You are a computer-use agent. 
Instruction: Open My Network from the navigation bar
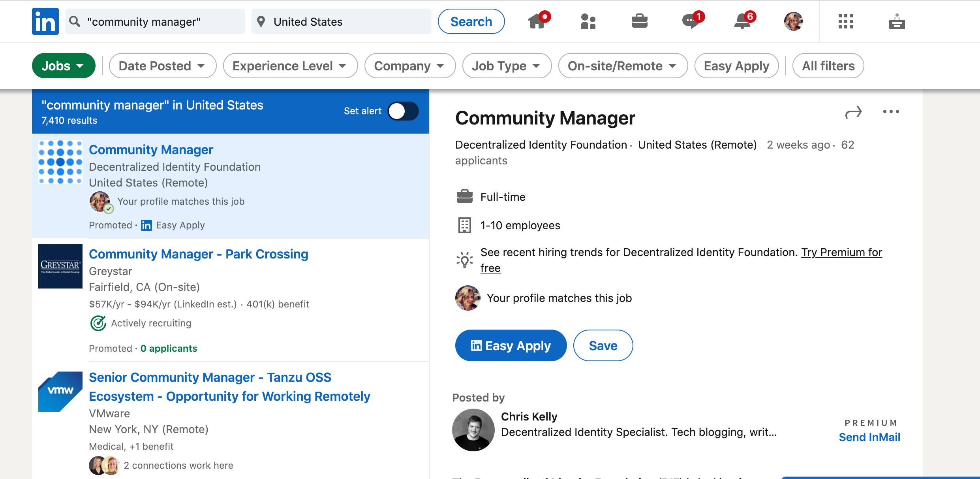[x=588, y=22]
